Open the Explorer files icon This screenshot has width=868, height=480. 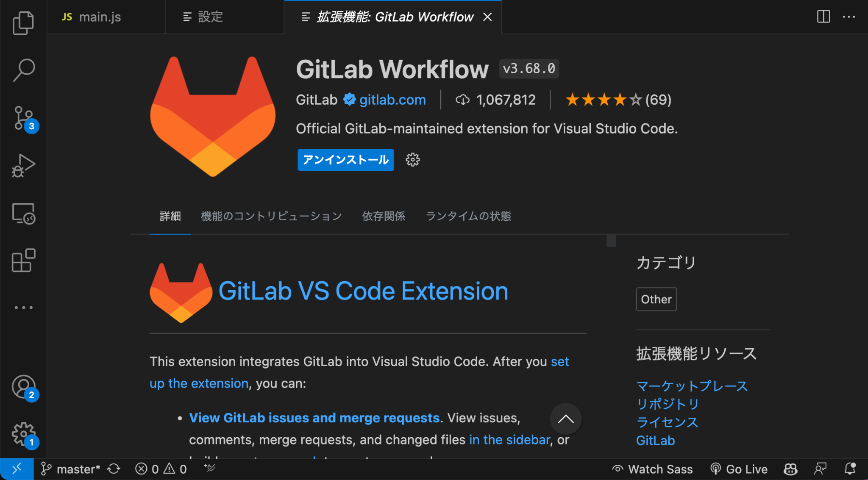point(23,23)
